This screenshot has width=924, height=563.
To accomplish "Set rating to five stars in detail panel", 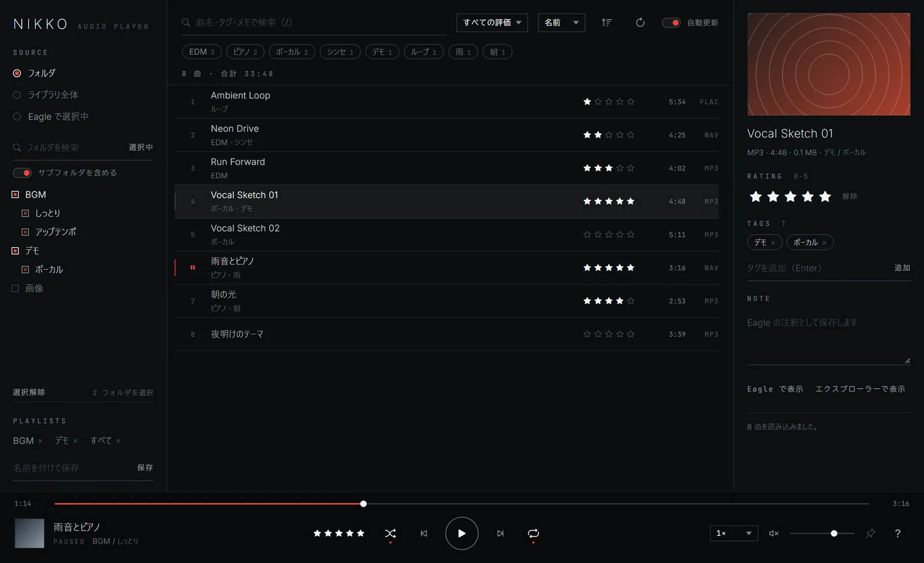I will pos(825,196).
